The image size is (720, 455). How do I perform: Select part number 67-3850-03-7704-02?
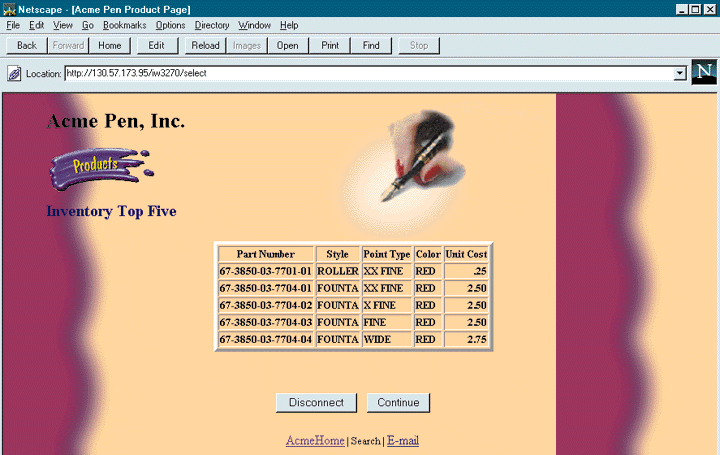pos(265,305)
